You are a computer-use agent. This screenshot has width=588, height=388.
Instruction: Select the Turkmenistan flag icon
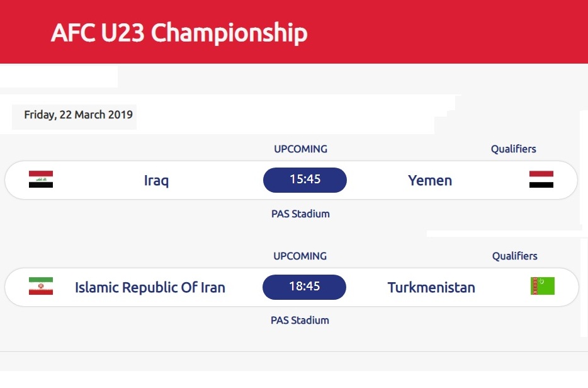pyautogui.click(x=542, y=286)
